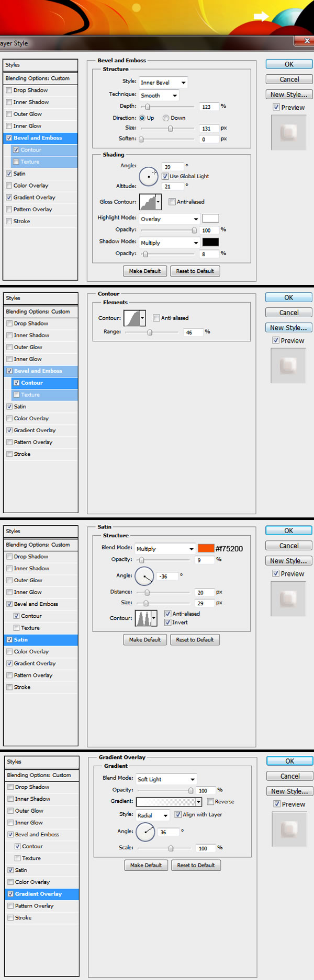Click the angle dial beside Use Global Light

tap(148, 177)
